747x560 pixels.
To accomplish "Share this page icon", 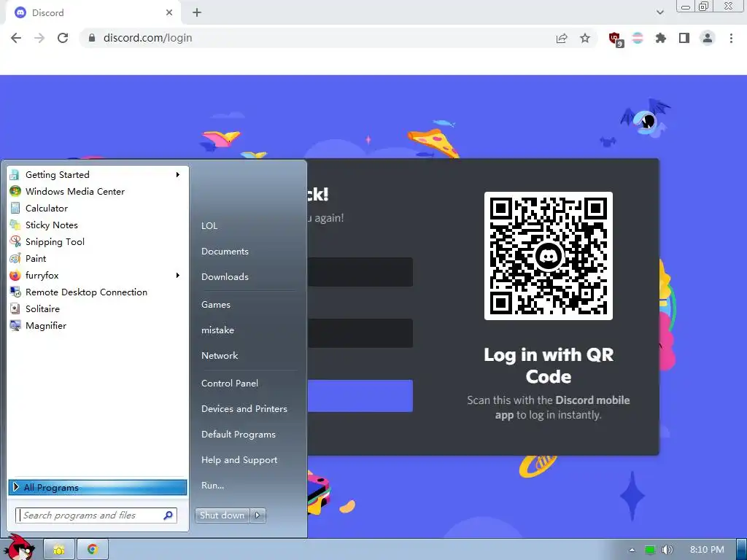I will click(562, 38).
